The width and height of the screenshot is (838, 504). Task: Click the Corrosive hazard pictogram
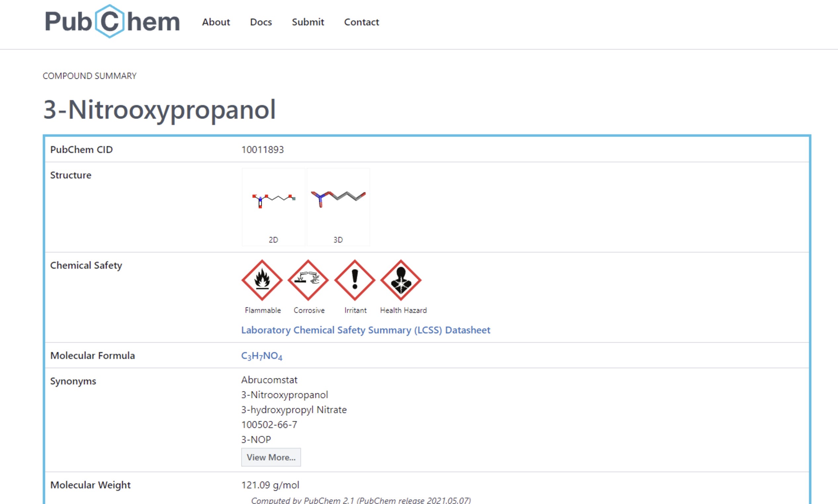click(308, 280)
